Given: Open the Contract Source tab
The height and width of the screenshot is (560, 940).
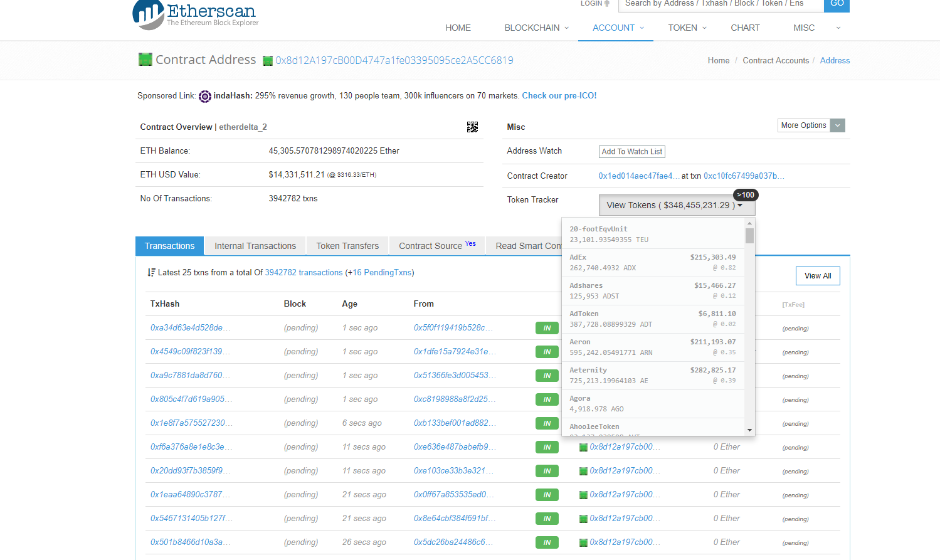Looking at the screenshot, I should click(x=437, y=246).
